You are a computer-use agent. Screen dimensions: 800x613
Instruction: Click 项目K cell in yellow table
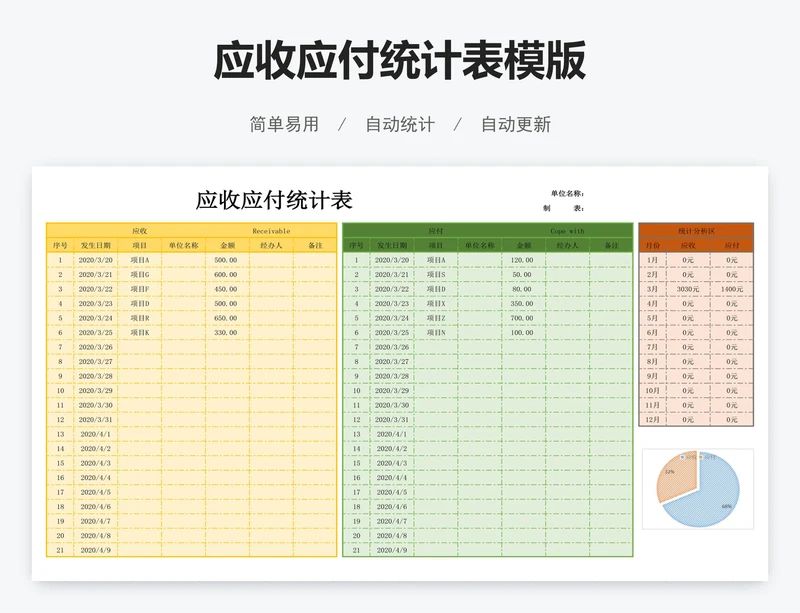pos(140,332)
